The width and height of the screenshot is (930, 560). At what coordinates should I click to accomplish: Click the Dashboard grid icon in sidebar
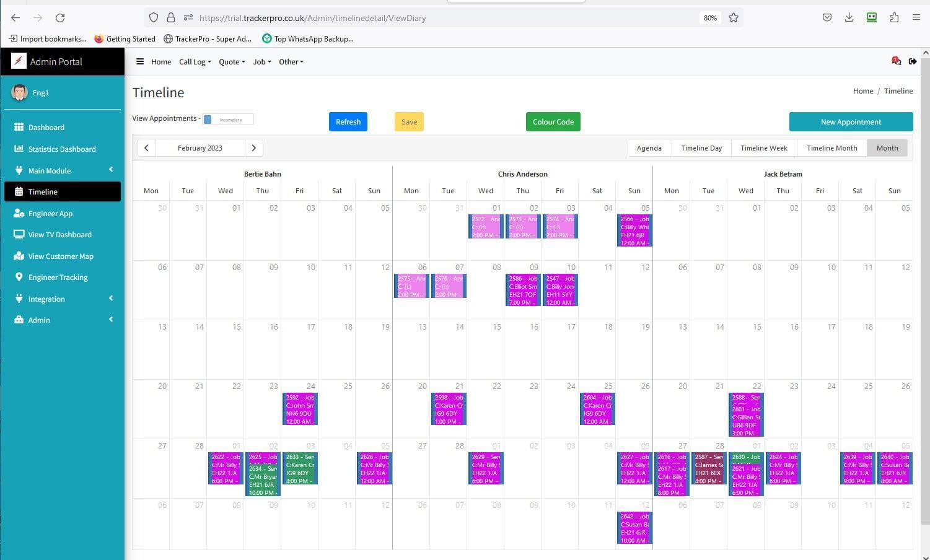19,127
